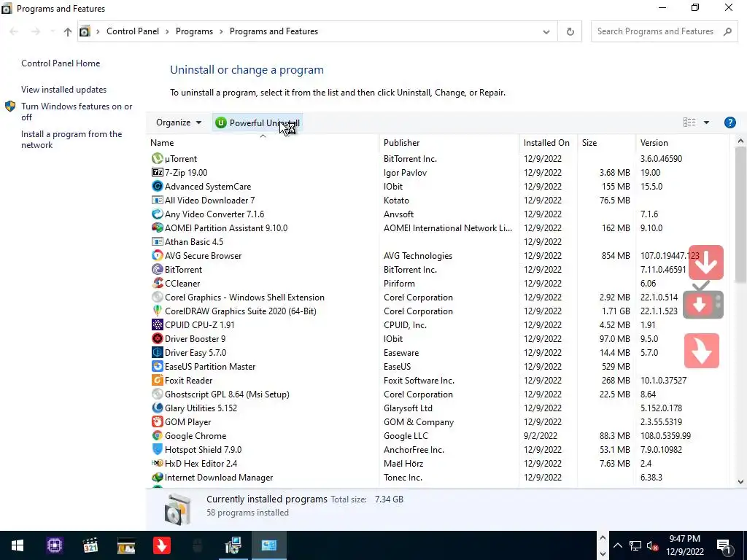Open Media Player Classic 321 taskbar icon
Image resolution: width=747 pixels, height=560 pixels.
pyautogui.click(x=90, y=545)
